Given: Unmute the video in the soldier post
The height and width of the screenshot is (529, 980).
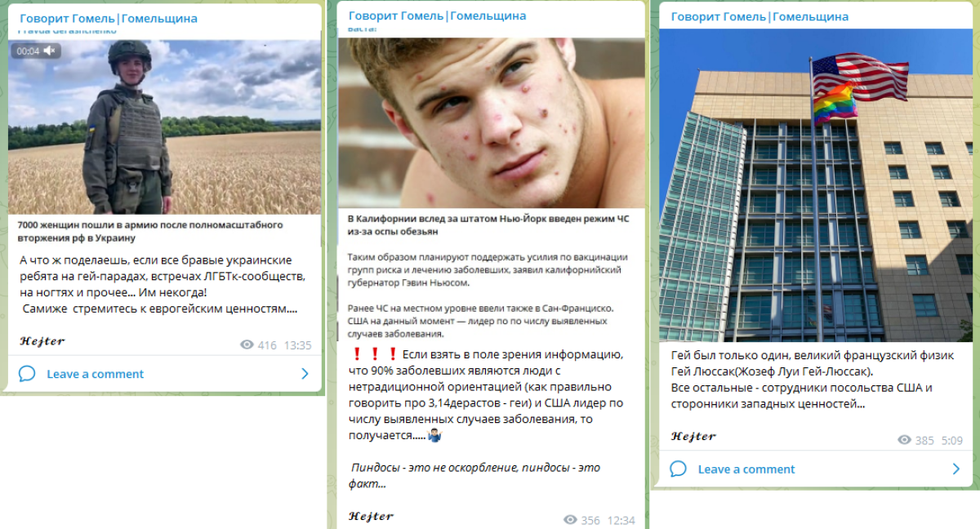Looking at the screenshot, I should pos(50,51).
